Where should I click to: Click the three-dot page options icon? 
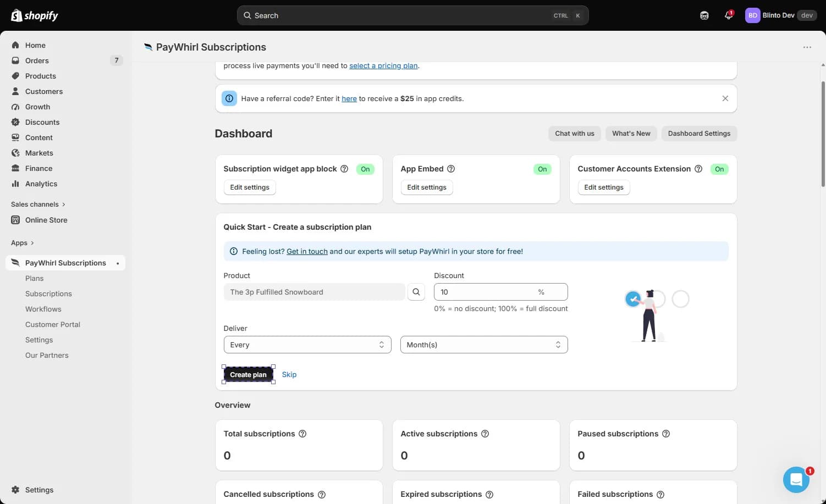(807, 47)
